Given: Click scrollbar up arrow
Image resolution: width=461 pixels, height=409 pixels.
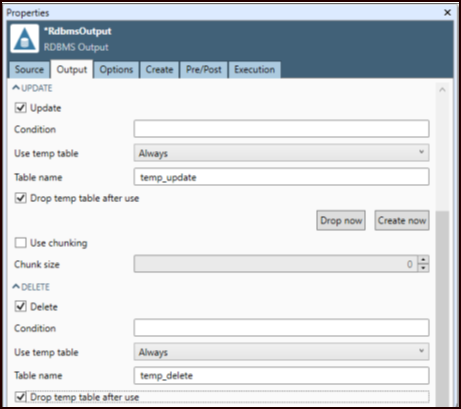Looking at the screenshot, I should (442, 90).
